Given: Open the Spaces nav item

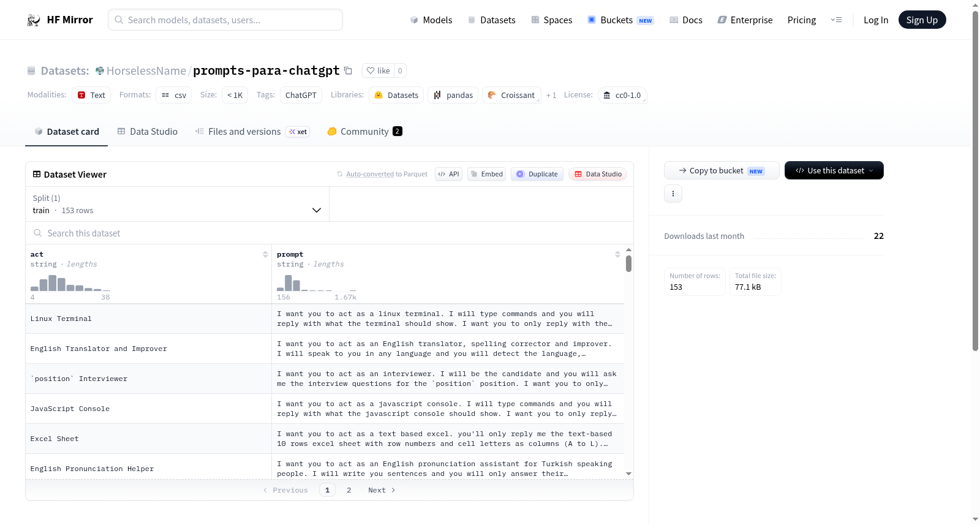Looking at the screenshot, I should point(551,20).
